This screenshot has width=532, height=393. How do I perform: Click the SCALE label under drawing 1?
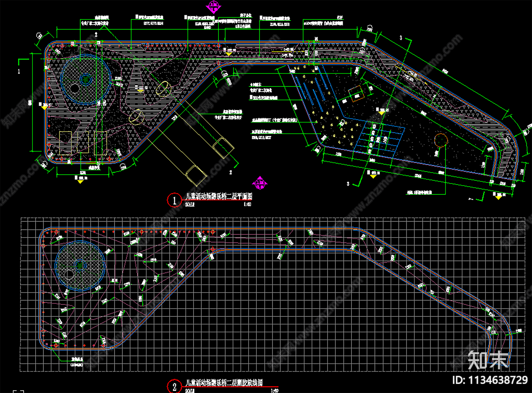(190, 205)
